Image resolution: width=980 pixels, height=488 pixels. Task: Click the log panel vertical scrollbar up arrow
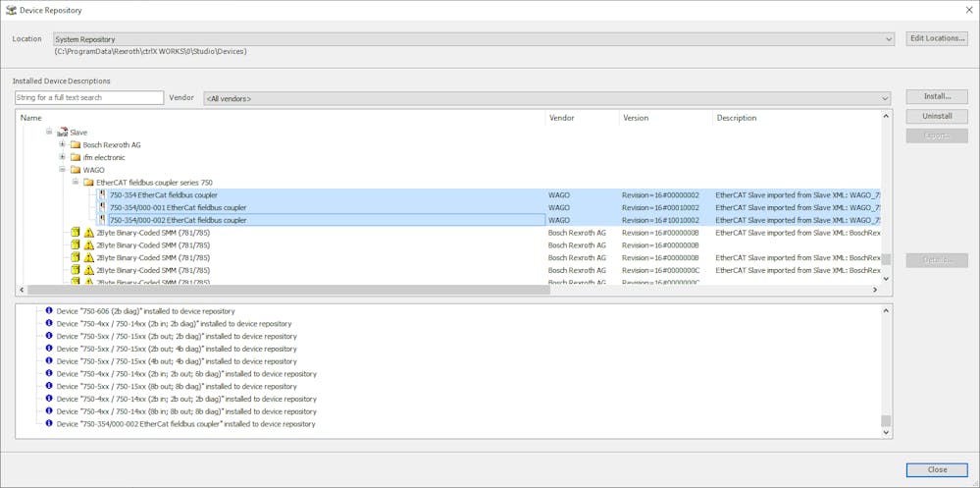pos(886,310)
